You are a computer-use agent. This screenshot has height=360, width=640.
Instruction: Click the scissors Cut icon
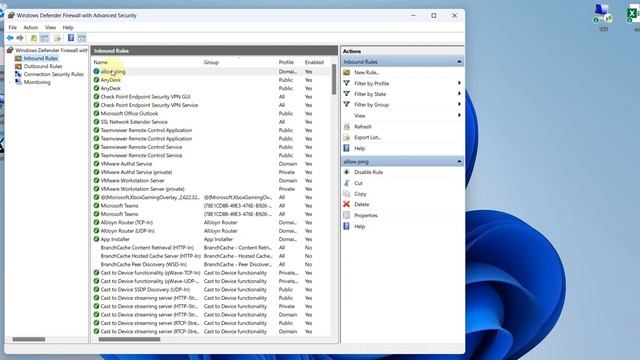[347, 183]
